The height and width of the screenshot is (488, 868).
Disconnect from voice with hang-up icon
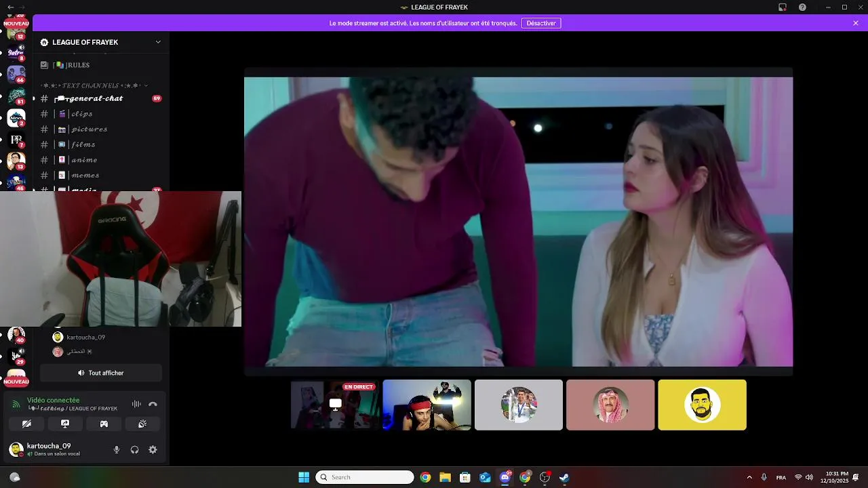pyautogui.click(x=153, y=404)
